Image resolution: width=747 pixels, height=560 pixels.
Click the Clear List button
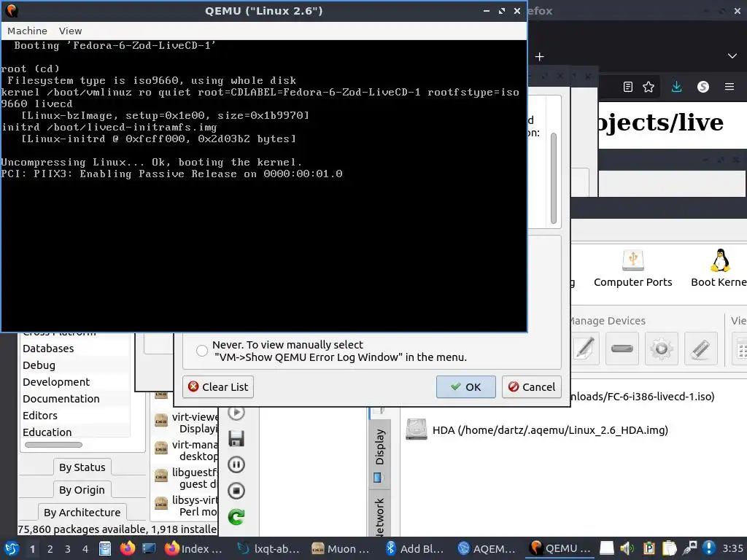tap(218, 387)
